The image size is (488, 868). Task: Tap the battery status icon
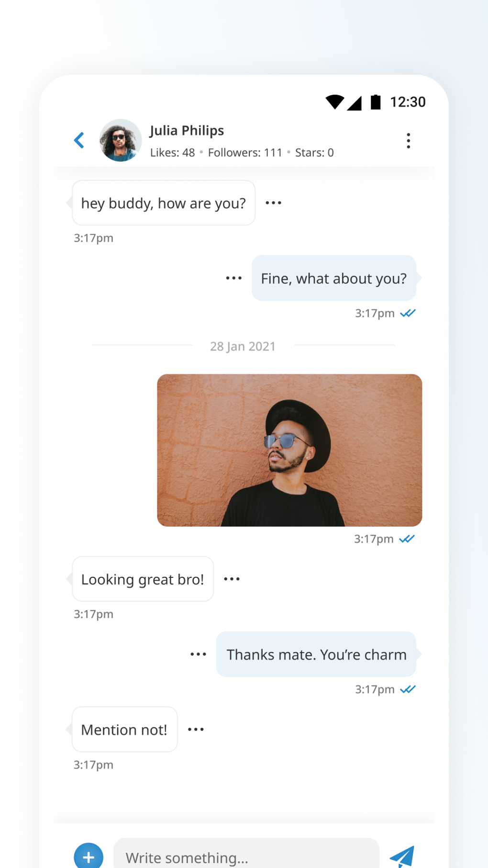(376, 102)
